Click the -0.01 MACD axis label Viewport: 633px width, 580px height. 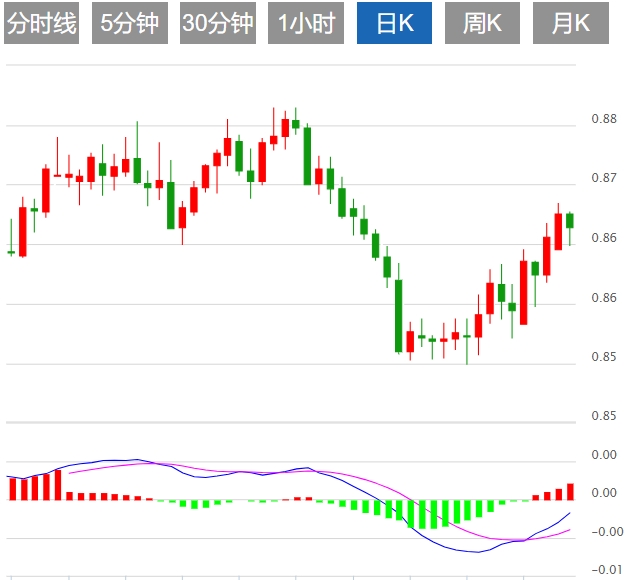tap(607, 570)
